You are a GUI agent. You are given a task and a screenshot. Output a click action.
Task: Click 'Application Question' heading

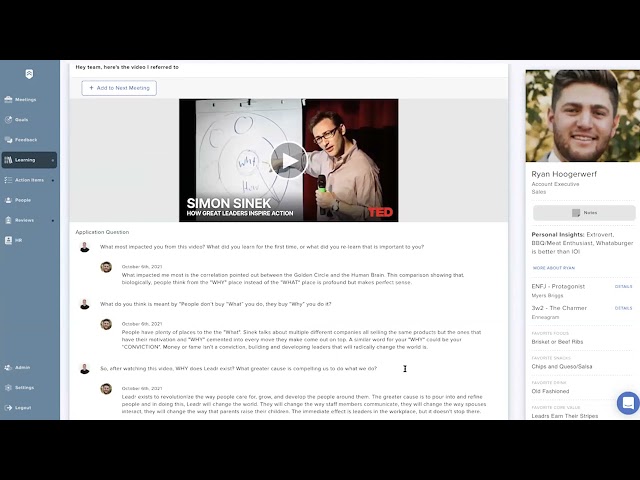point(102,232)
